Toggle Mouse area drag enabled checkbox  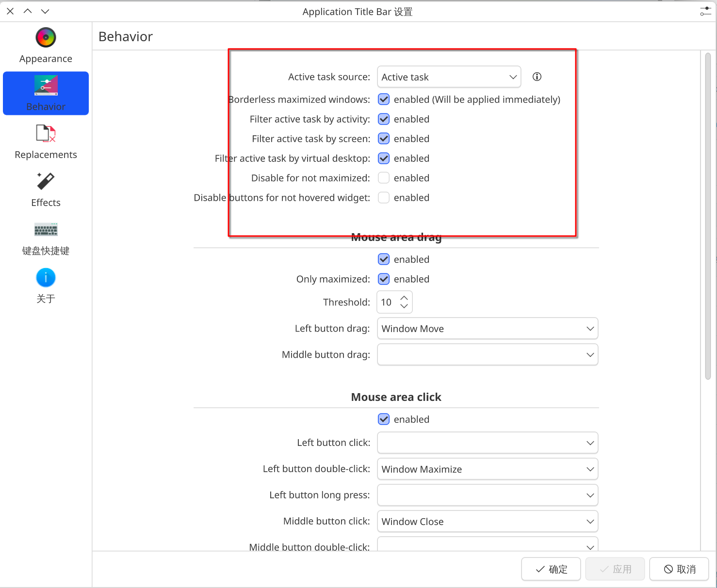pos(384,259)
